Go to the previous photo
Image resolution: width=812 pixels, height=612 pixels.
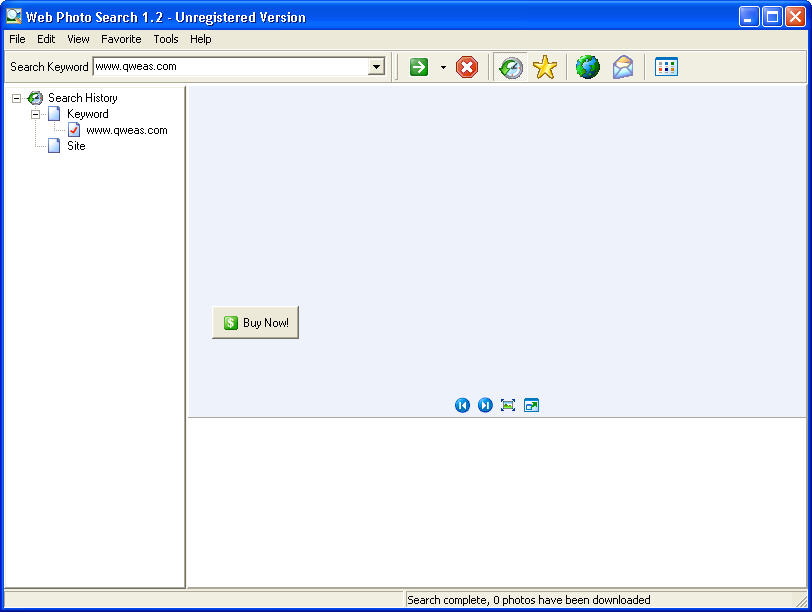point(462,405)
